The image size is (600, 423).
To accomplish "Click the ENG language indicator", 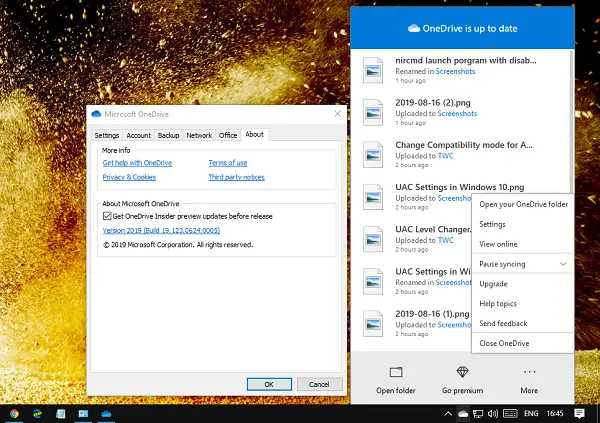I will click(531, 414).
